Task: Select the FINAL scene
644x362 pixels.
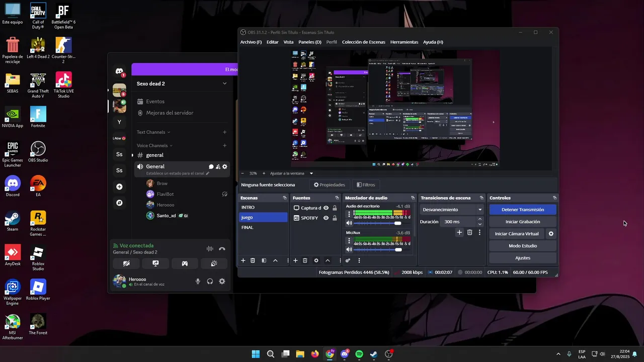Action: click(263, 227)
